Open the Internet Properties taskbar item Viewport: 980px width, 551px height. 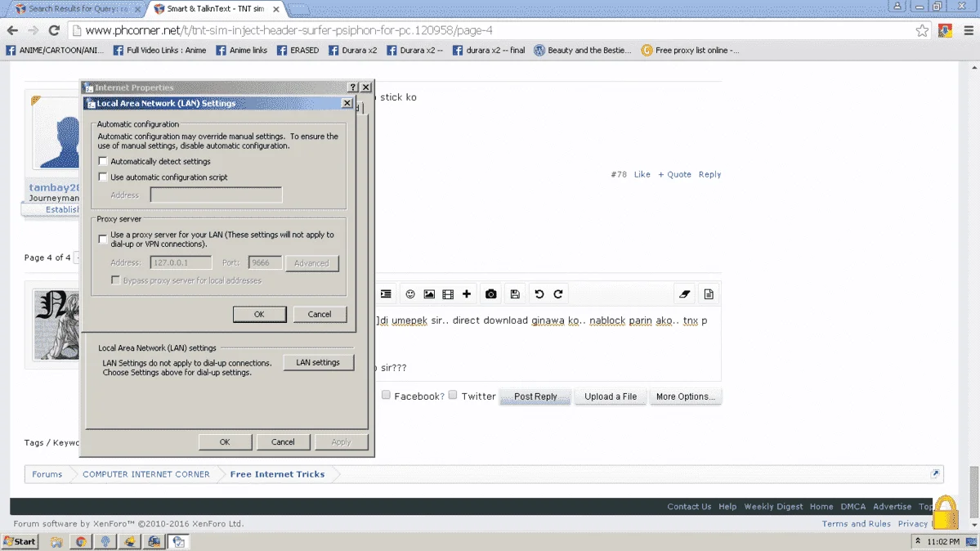point(178,542)
